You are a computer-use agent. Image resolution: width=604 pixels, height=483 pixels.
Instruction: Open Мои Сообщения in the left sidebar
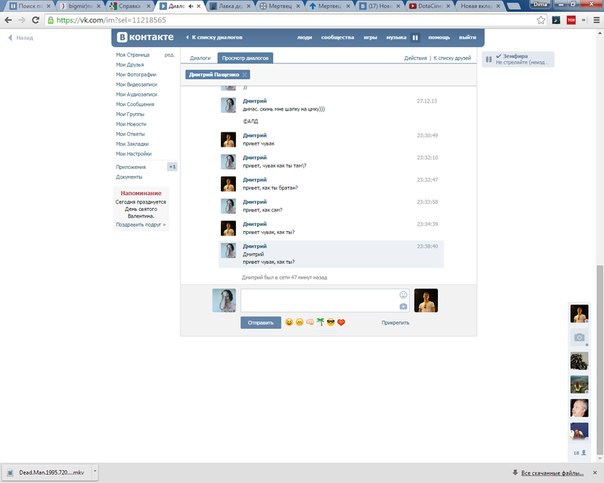(x=135, y=104)
